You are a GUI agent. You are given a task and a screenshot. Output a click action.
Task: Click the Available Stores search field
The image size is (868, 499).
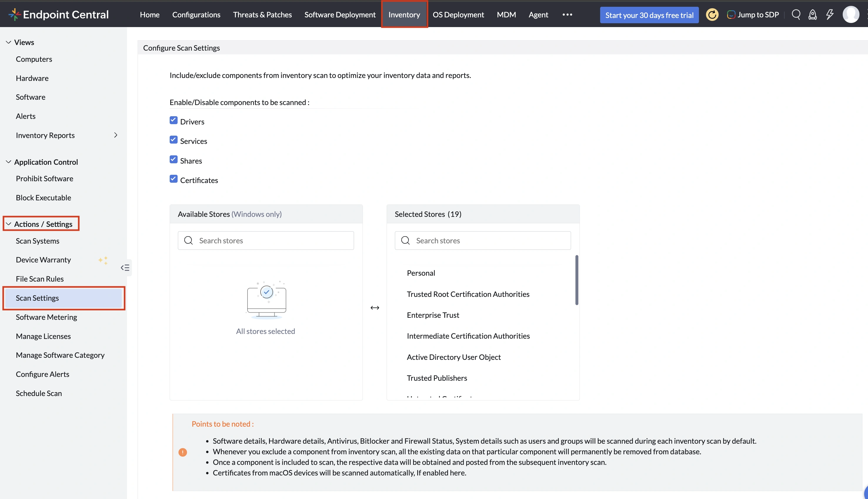coord(266,240)
